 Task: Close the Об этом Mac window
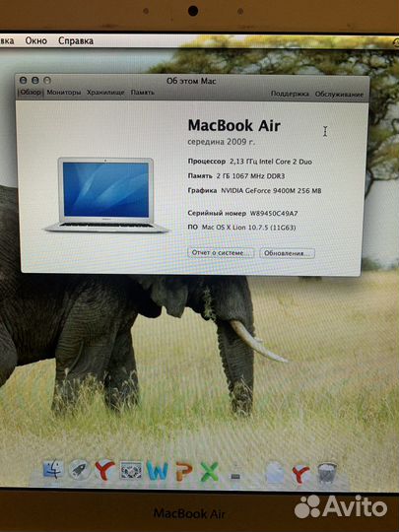(23, 81)
